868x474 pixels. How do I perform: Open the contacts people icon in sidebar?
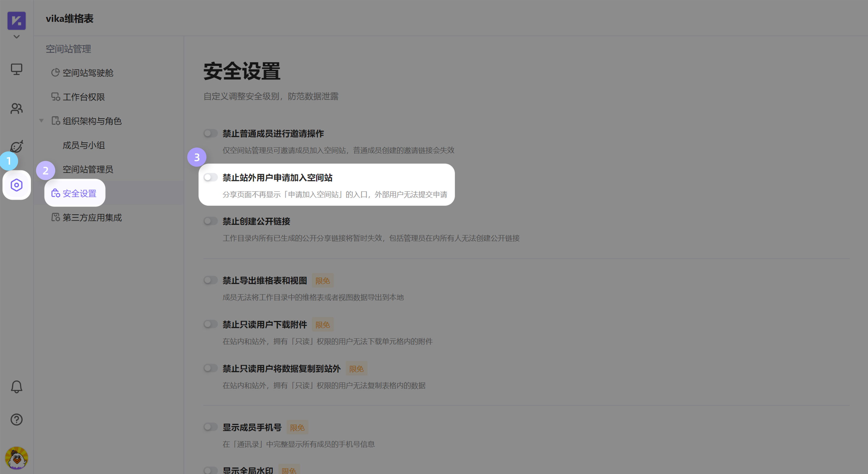pos(16,108)
